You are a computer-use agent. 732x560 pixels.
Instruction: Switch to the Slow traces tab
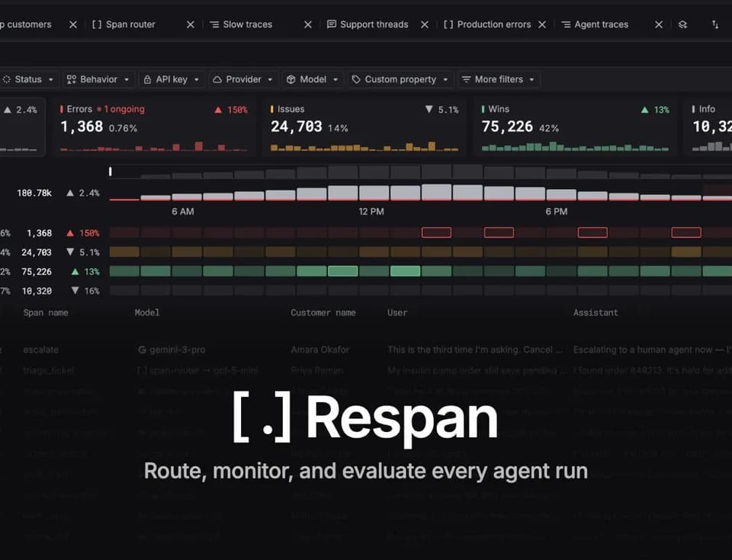click(247, 24)
